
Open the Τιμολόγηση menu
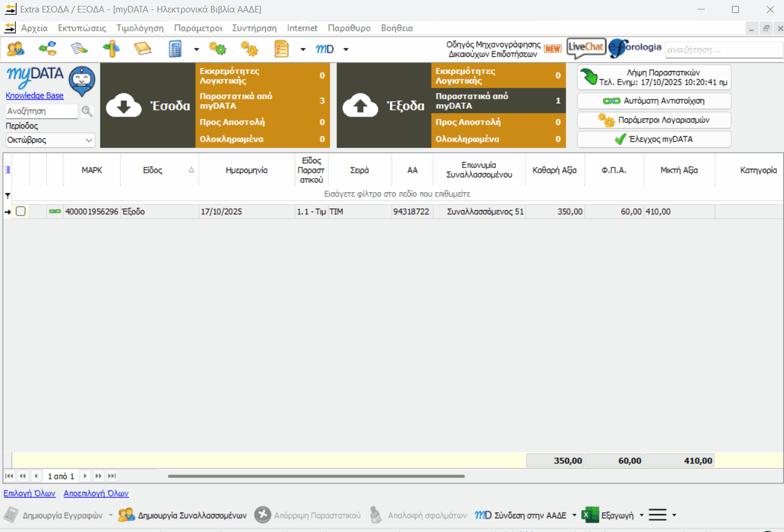pos(140,28)
